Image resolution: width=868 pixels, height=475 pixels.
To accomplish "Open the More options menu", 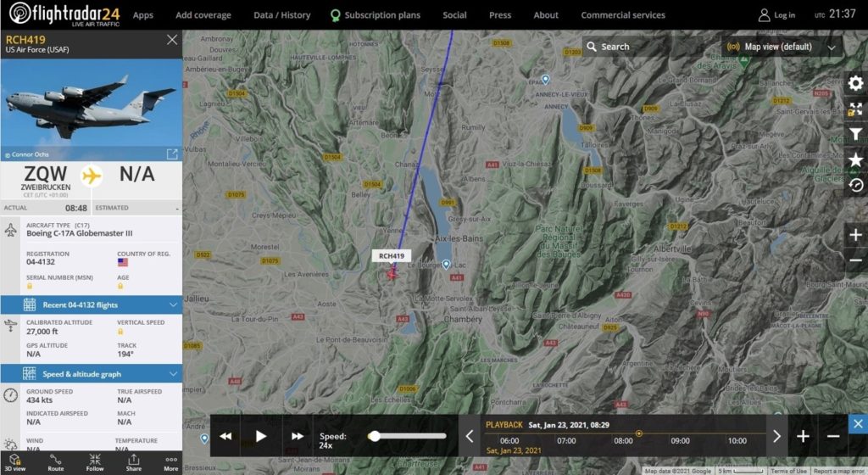I will (171, 462).
